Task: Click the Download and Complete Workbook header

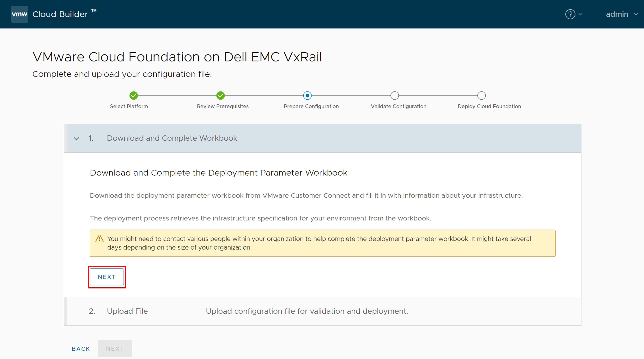Action: click(x=322, y=138)
